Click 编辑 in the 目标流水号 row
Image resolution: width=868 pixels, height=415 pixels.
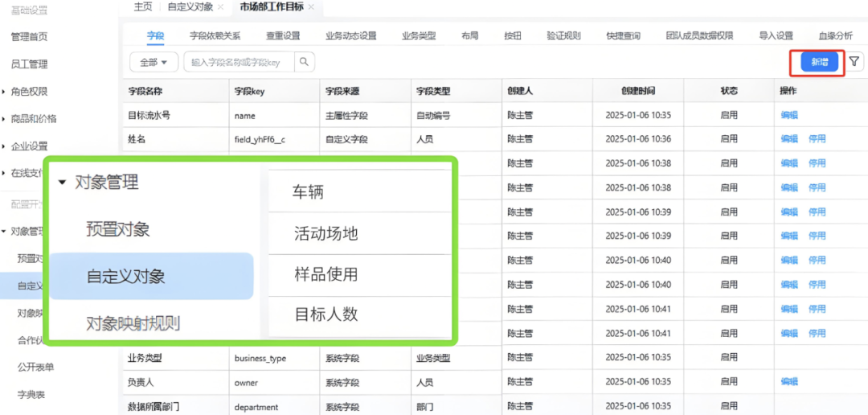[789, 115]
